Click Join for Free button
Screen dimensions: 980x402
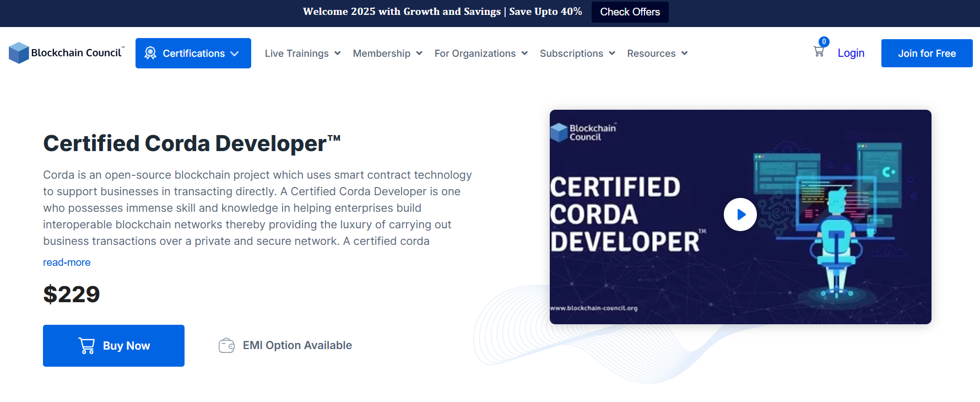point(927,53)
